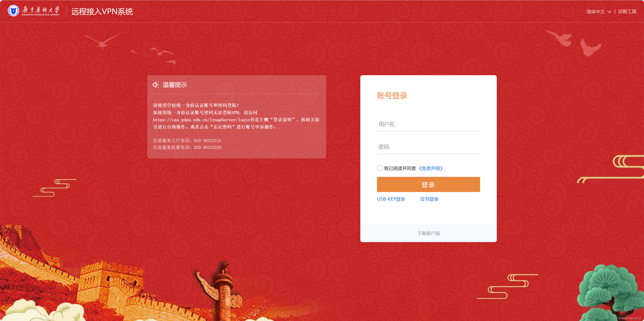Click the 信息服务大厅电话 phone number line

click(x=187, y=141)
